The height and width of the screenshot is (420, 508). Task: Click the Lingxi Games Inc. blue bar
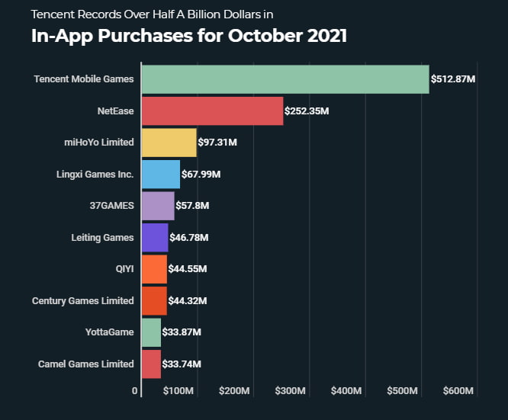coord(161,175)
